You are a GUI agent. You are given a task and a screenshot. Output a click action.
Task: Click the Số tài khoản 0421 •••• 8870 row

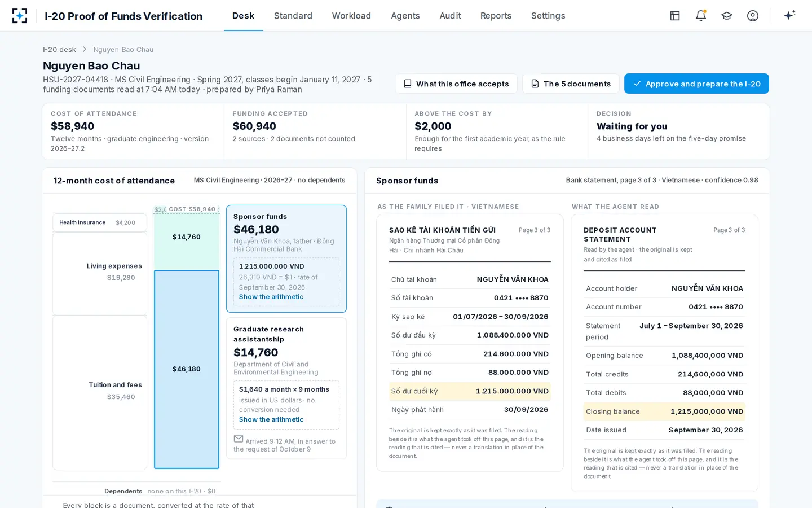coord(470,298)
